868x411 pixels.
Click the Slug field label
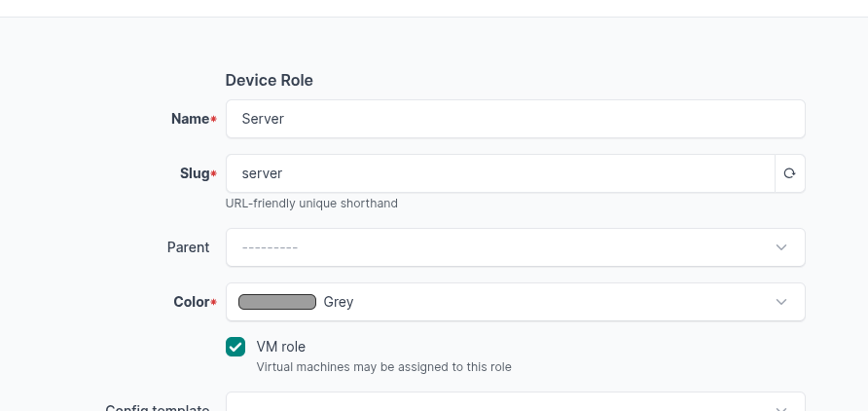click(x=195, y=173)
